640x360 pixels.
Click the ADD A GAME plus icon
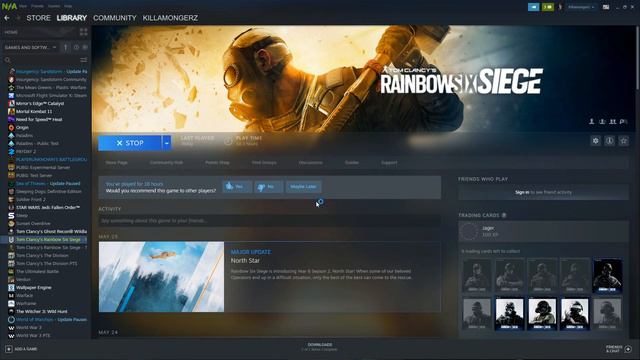point(9,349)
